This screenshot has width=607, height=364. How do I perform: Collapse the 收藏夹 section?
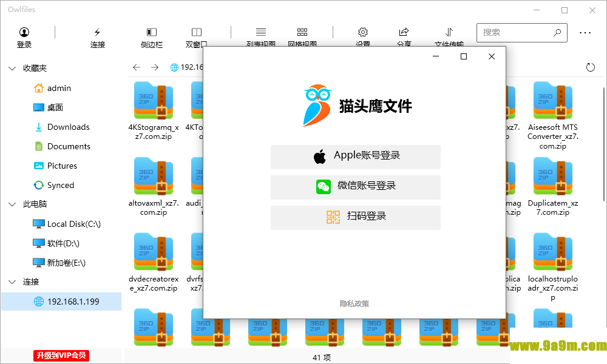[12, 69]
